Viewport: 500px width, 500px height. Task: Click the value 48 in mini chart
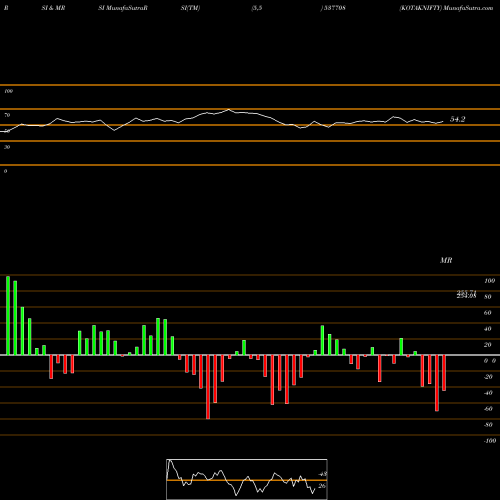[323, 474]
